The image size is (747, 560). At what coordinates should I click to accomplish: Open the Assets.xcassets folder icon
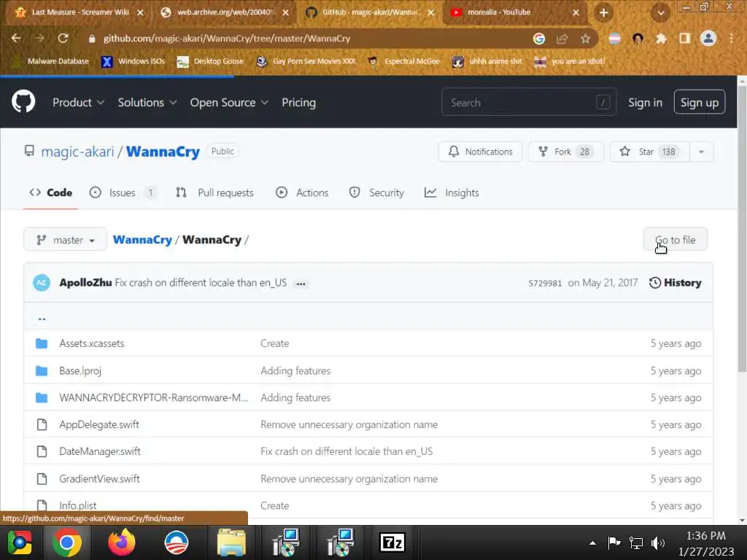click(x=42, y=343)
